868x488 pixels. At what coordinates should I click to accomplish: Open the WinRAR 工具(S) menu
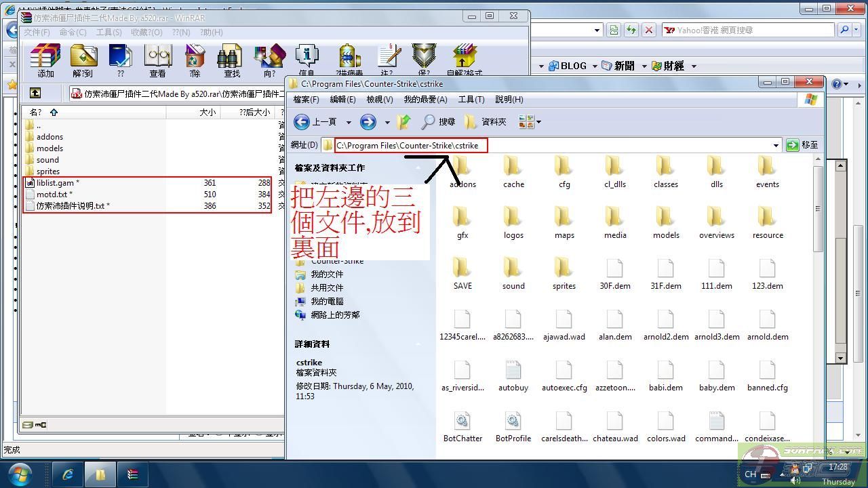click(x=108, y=32)
